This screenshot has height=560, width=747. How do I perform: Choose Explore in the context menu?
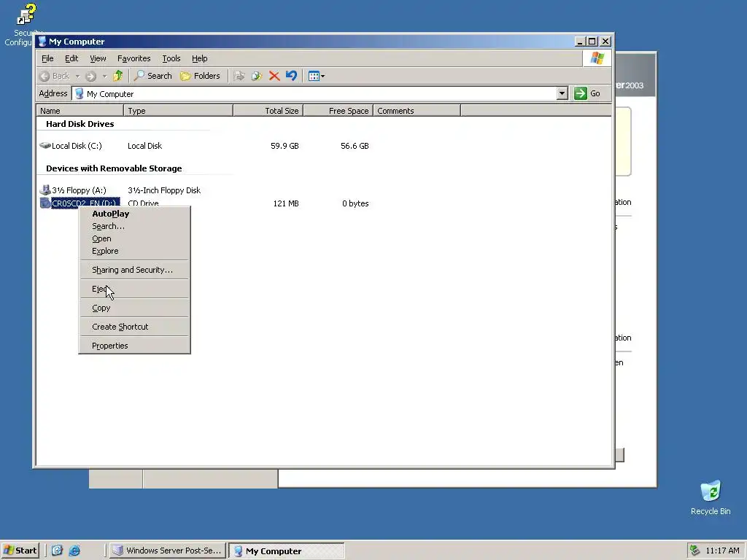point(134,251)
